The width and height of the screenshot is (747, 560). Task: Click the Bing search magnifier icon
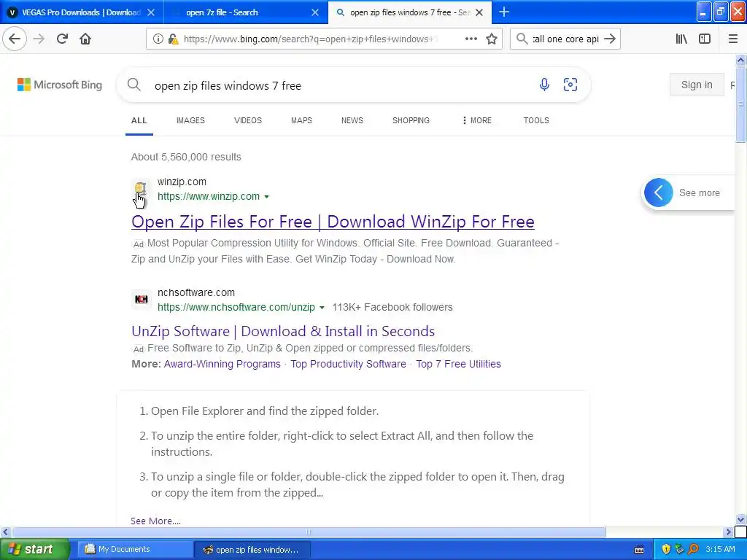134,85
